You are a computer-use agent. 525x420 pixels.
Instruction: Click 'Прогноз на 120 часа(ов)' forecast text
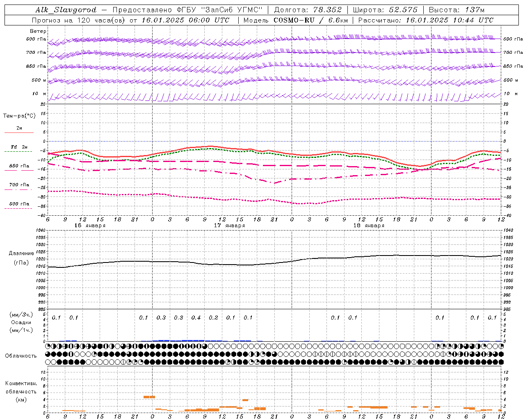pos(79,20)
